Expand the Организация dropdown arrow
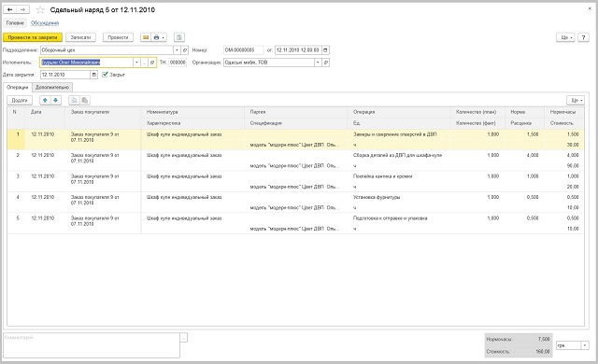The image size is (598, 364). [x=318, y=63]
